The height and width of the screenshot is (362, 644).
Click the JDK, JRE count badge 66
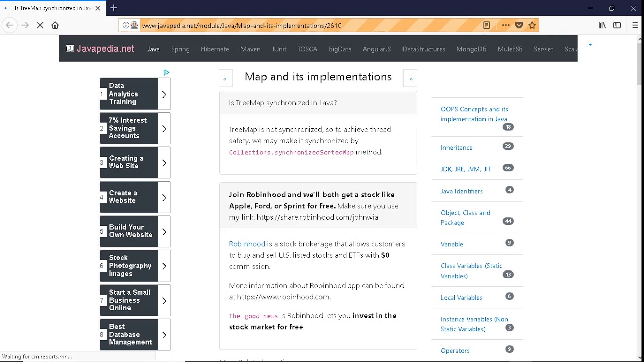click(508, 168)
